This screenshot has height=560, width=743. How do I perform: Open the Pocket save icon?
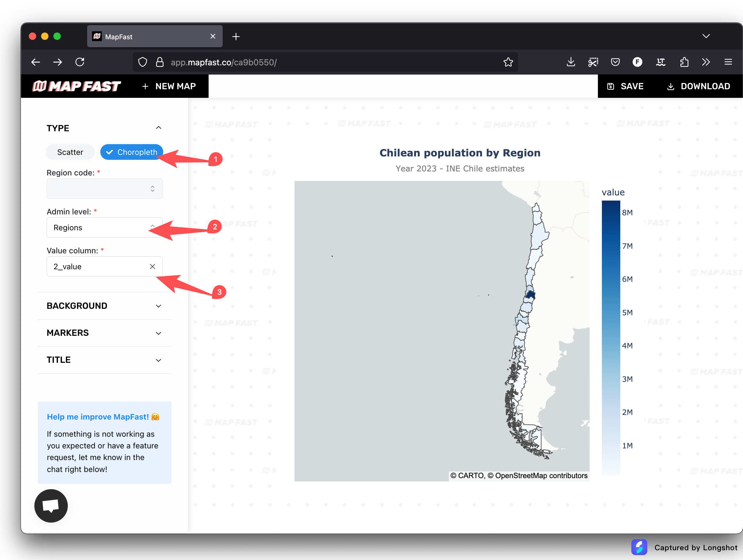615,62
